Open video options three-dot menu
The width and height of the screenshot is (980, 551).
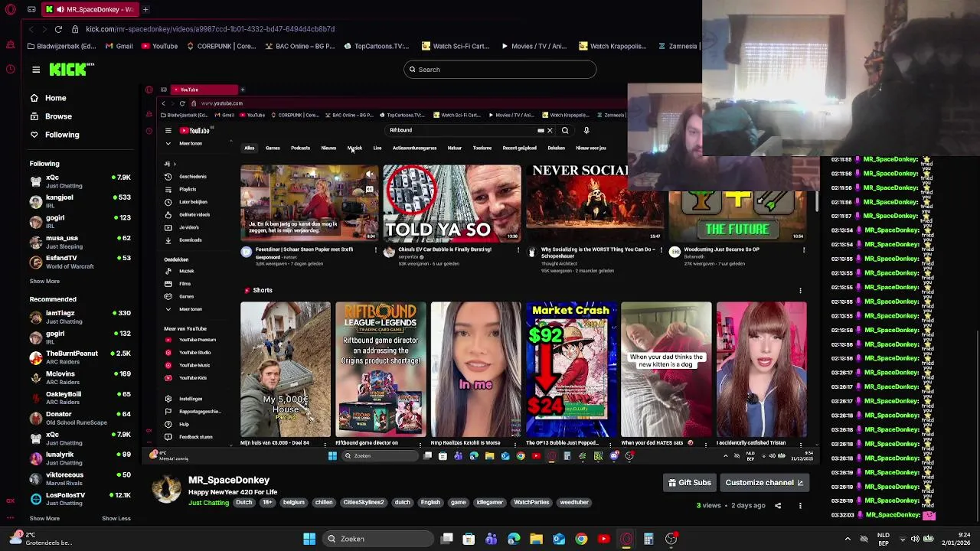point(800,506)
